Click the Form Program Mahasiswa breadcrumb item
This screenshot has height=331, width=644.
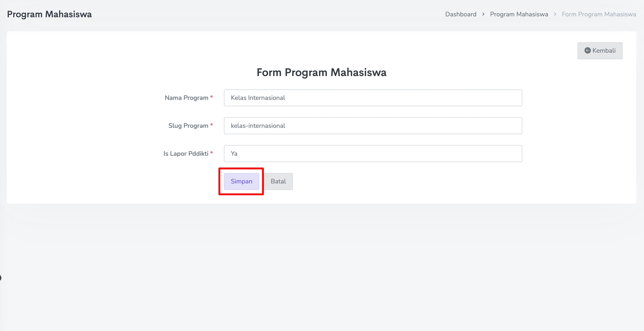pos(599,14)
